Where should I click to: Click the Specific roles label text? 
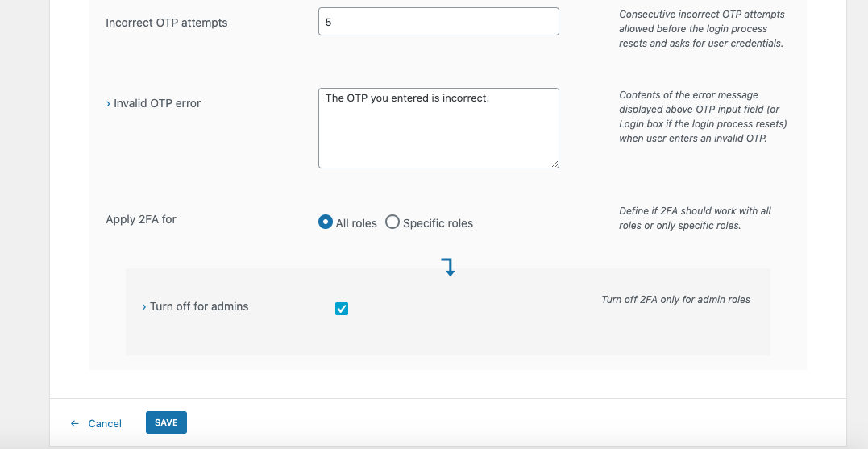coord(438,223)
